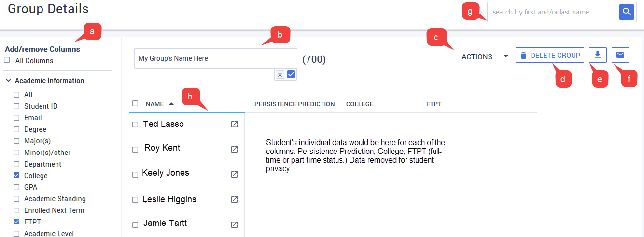Open Ted Lasso's profile in new window
Screen dimensions: 644x237
pyautogui.click(x=234, y=125)
